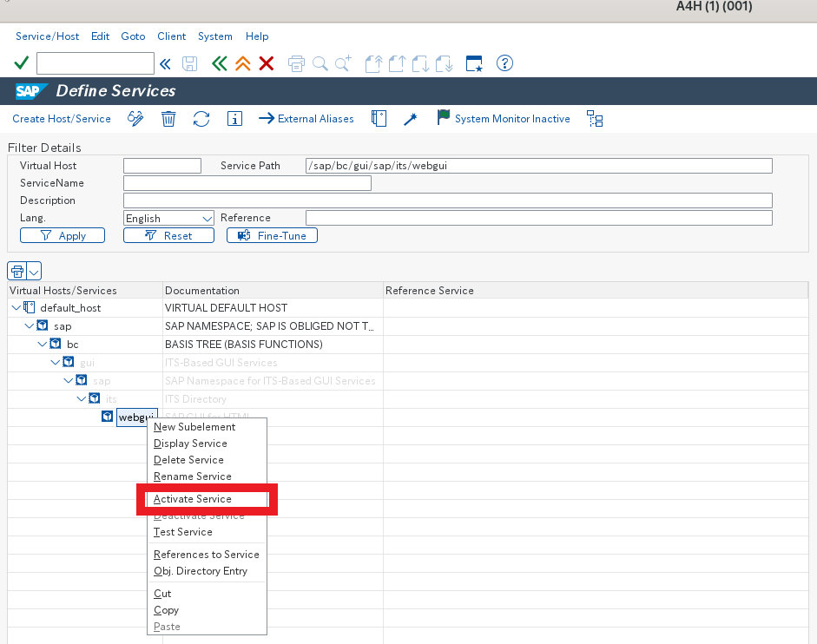Viewport: 817px width, 644px height.
Task: Choose Activate Service from the context menu
Action: 207,499
